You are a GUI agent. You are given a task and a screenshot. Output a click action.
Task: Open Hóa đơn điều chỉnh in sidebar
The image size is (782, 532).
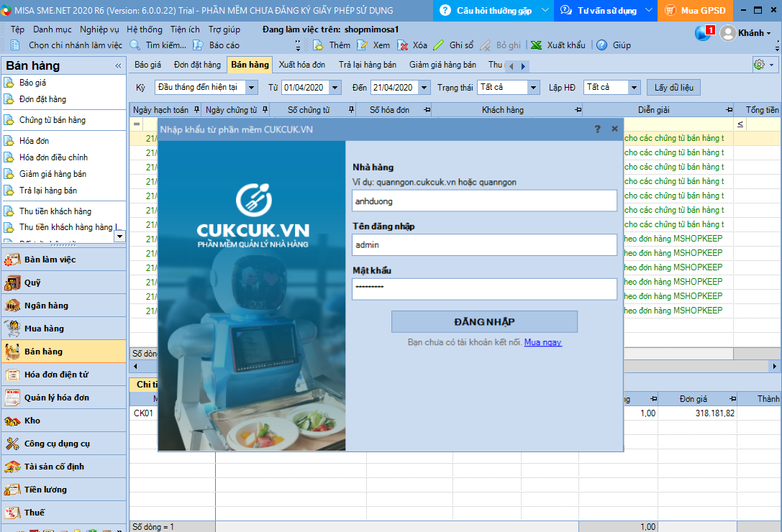pyautogui.click(x=53, y=157)
